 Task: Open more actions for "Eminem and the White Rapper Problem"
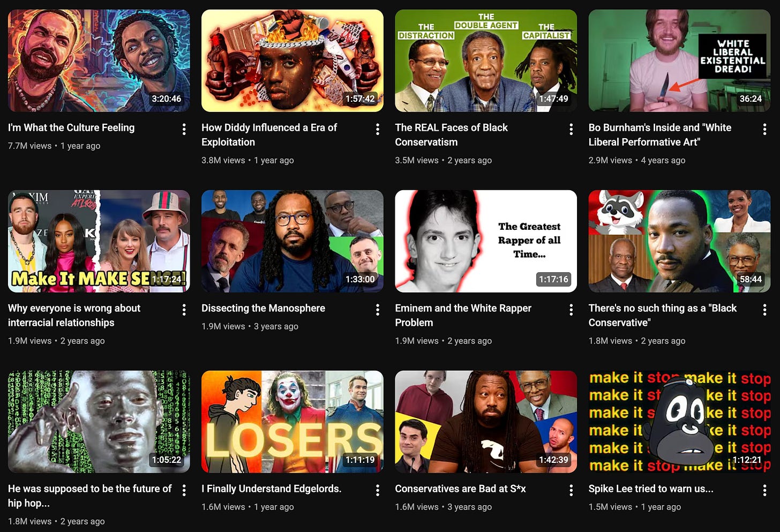pos(571,310)
